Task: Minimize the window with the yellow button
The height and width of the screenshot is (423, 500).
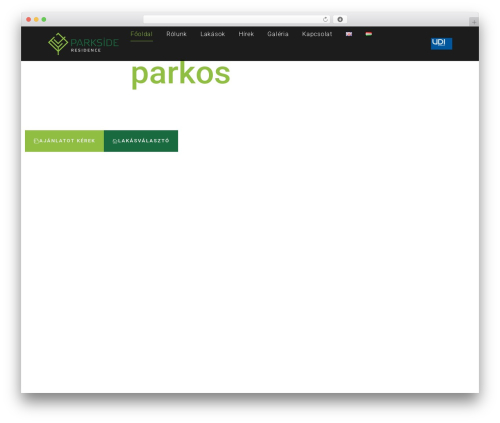Action: (36, 19)
